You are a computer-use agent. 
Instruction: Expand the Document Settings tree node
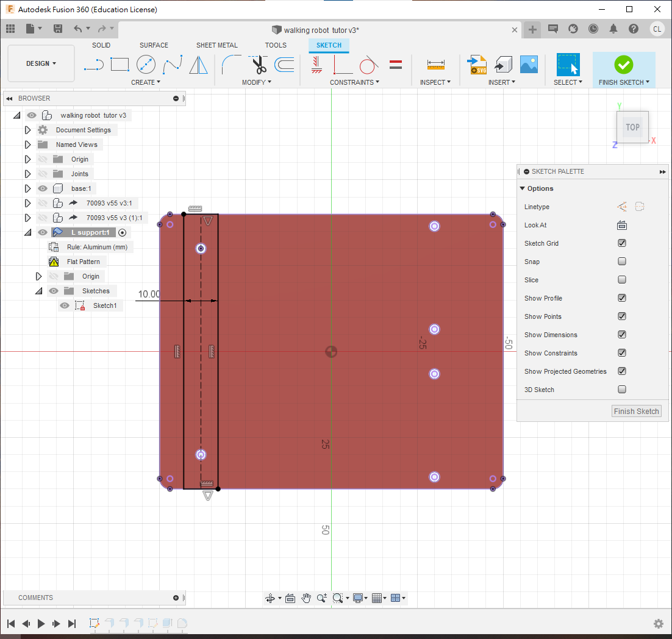(27, 130)
